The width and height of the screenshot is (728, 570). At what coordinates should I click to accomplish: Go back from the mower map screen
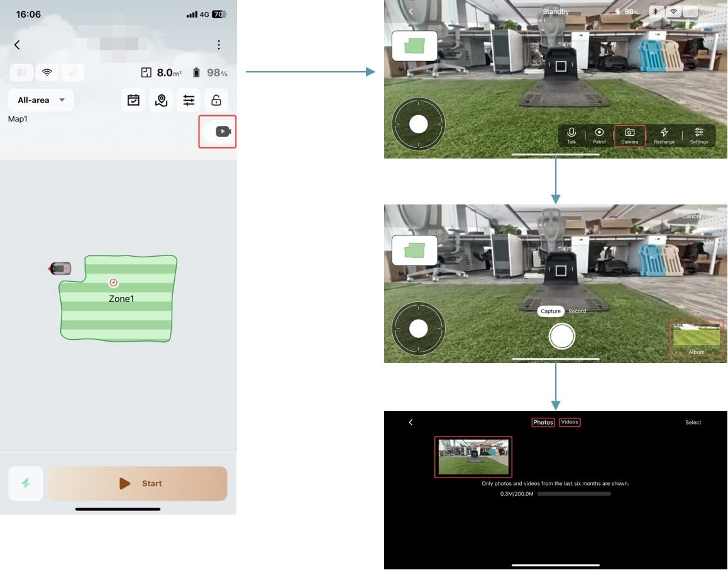pyautogui.click(x=17, y=45)
